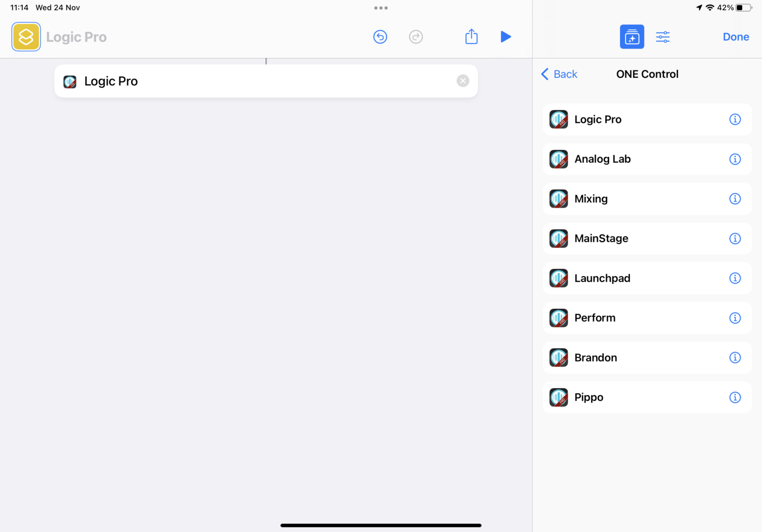Show info for Analog Lab action

735,159
